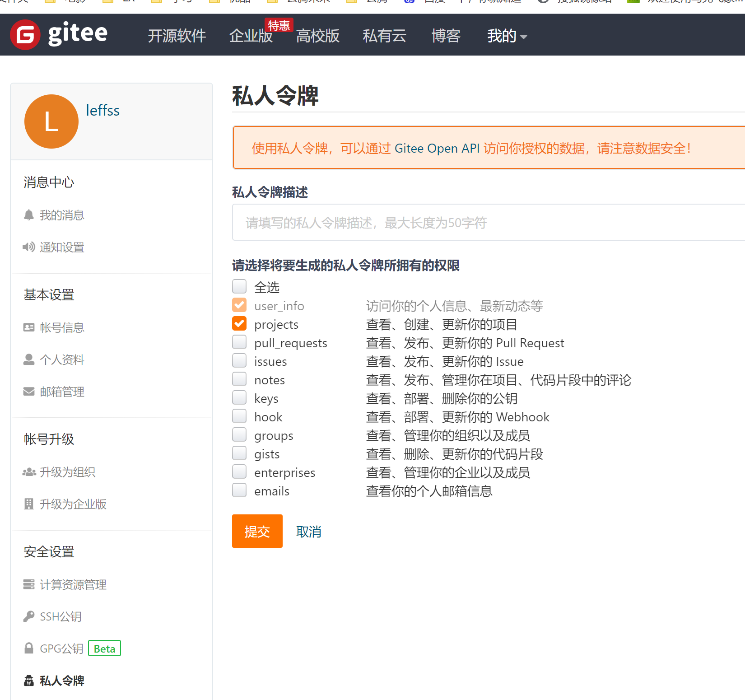745x700 pixels.
Task: Uncheck the projects permission checkbox
Action: pos(239,323)
